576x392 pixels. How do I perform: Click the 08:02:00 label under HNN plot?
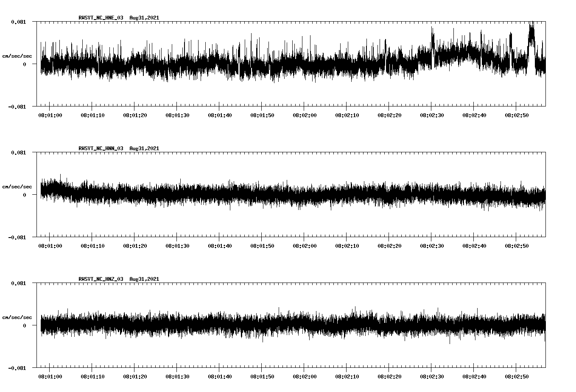[x=304, y=246]
